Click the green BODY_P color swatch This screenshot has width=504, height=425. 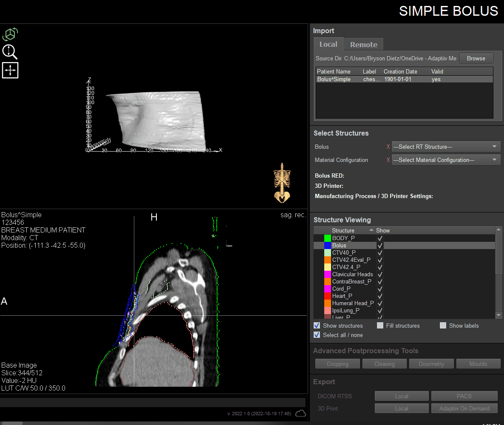(328, 238)
